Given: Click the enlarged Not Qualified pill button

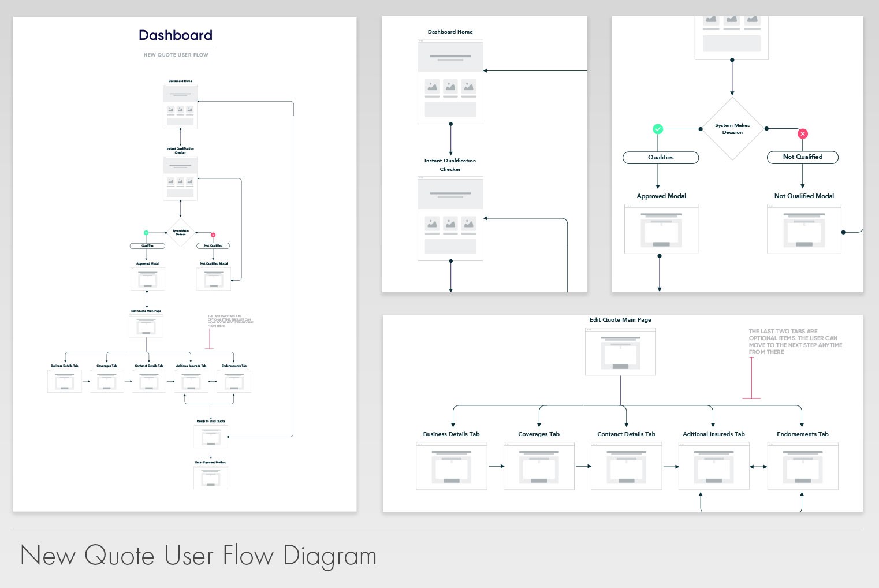Looking at the screenshot, I should pyautogui.click(x=803, y=157).
